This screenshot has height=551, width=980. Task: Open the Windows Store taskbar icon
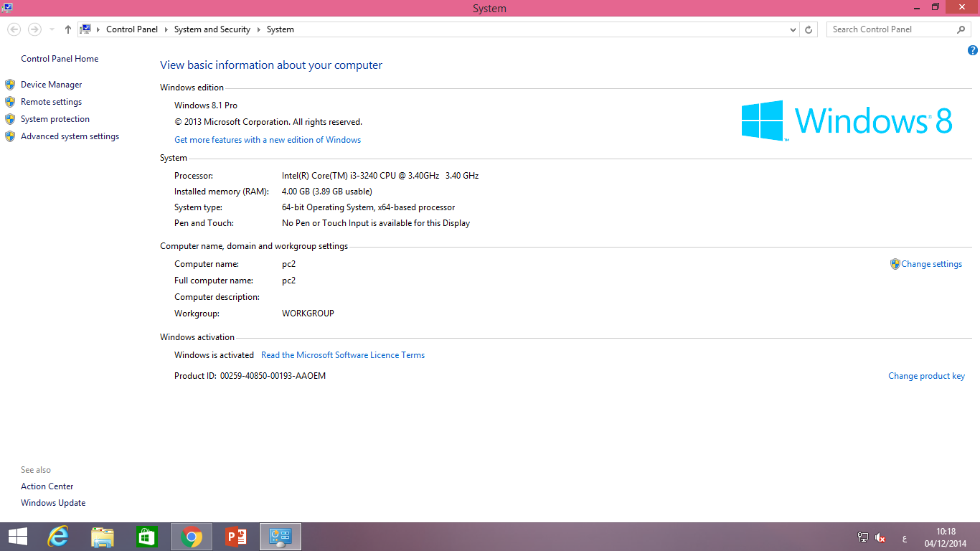[x=147, y=537]
